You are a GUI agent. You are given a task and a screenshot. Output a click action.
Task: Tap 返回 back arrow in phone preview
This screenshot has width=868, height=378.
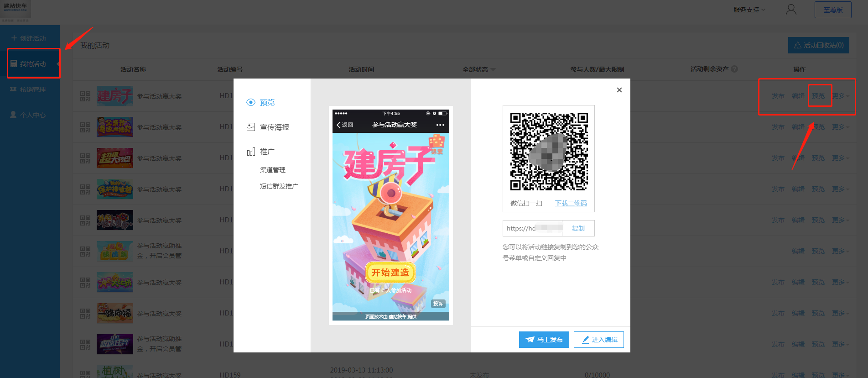pos(345,125)
